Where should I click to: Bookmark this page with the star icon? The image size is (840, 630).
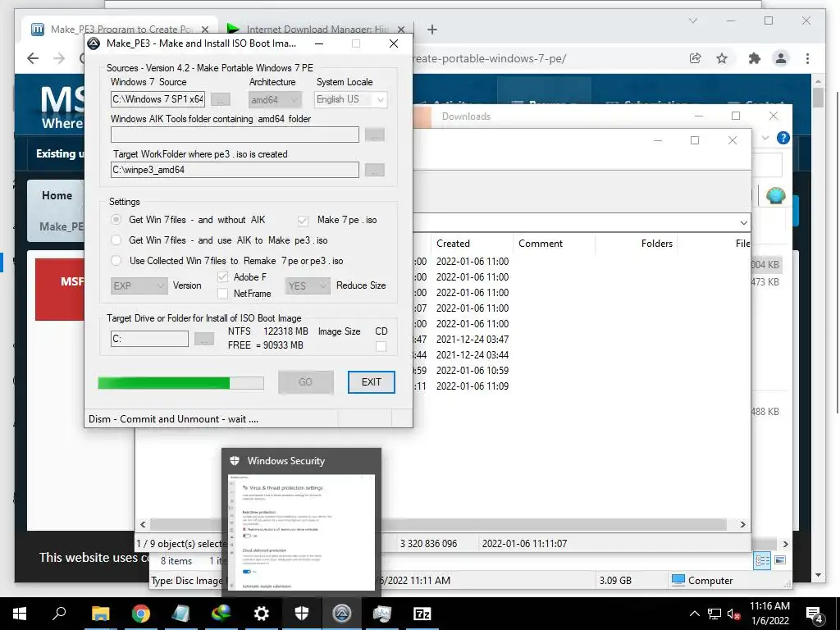tap(722, 58)
